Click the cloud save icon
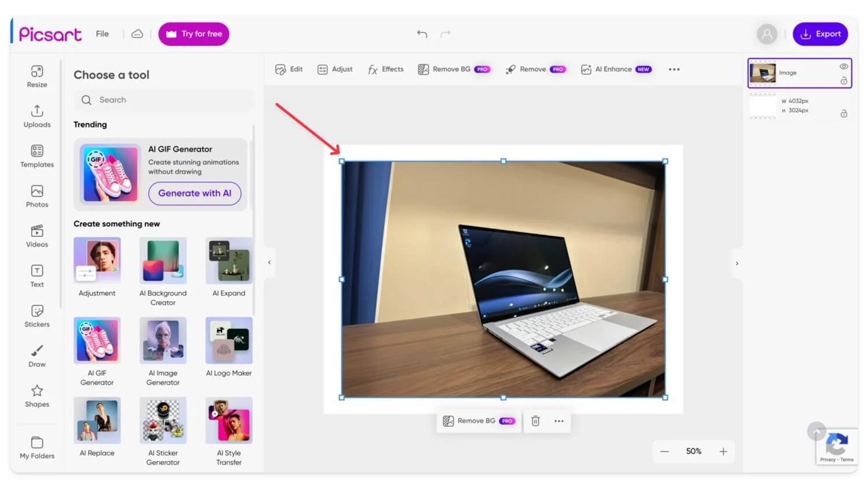 (x=137, y=34)
